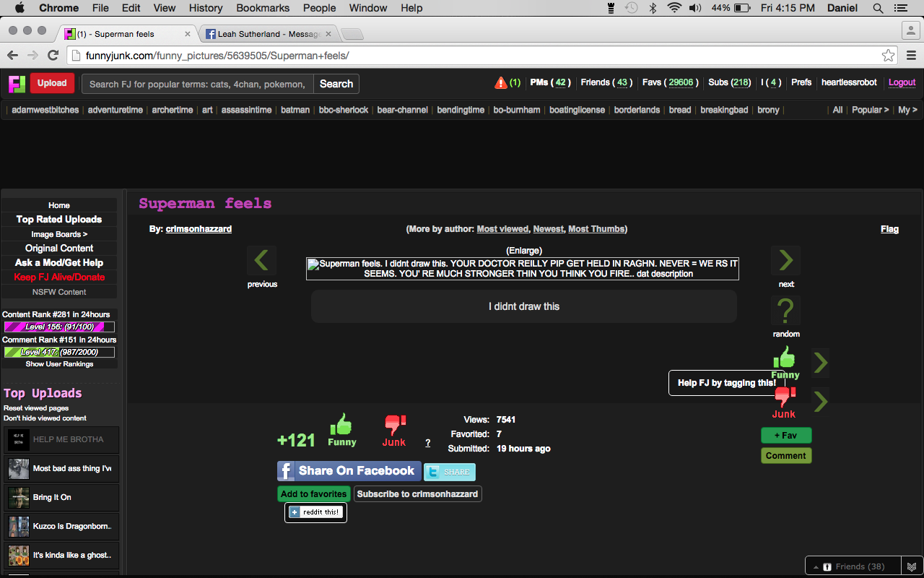Open crimsonhazzard author profile link
This screenshot has width=924, height=578.
(x=199, y=229)
